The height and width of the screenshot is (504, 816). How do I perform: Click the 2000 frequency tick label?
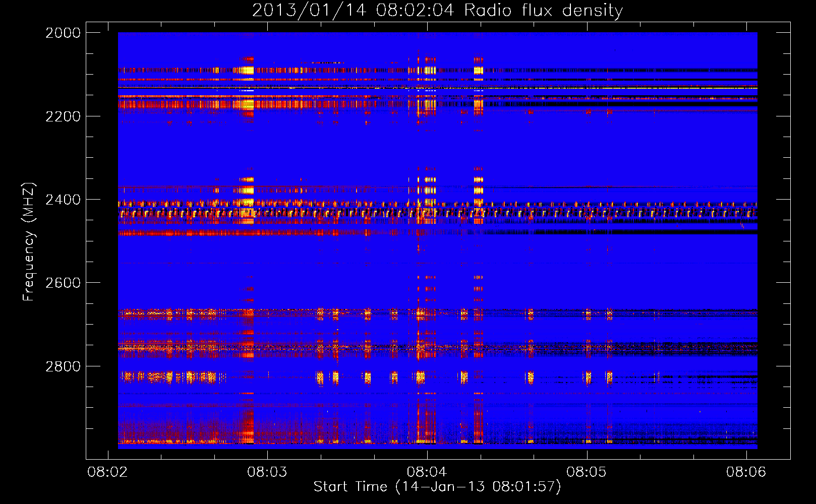[x=63, y=33]
